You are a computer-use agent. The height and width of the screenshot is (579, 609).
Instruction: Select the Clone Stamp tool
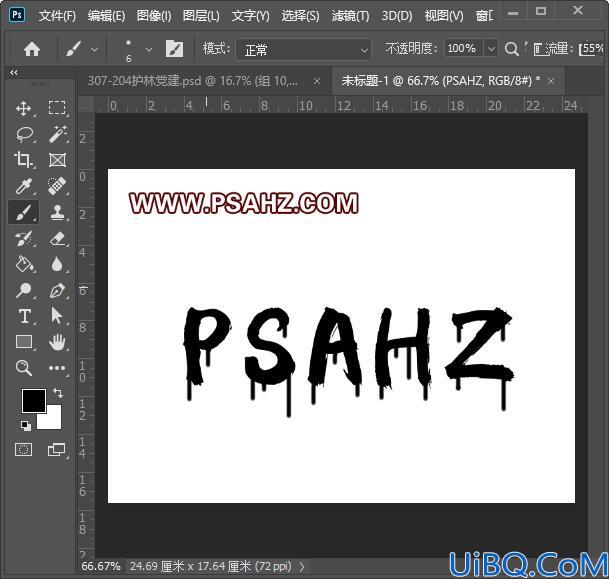57,212
